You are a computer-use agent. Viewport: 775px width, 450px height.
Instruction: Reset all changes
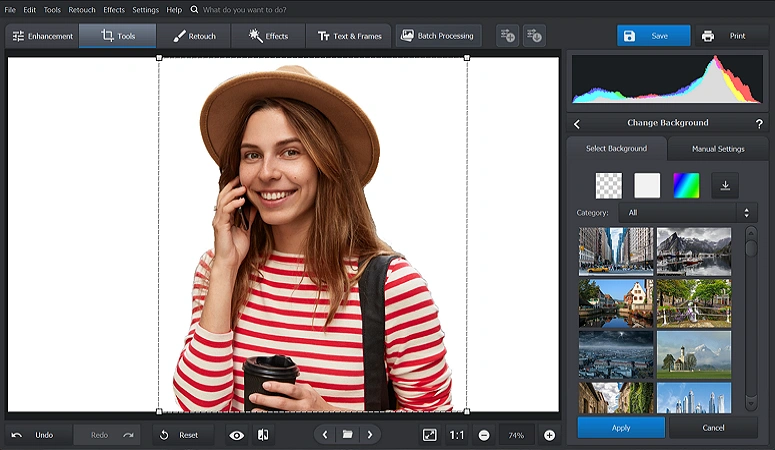coord(183,435)
